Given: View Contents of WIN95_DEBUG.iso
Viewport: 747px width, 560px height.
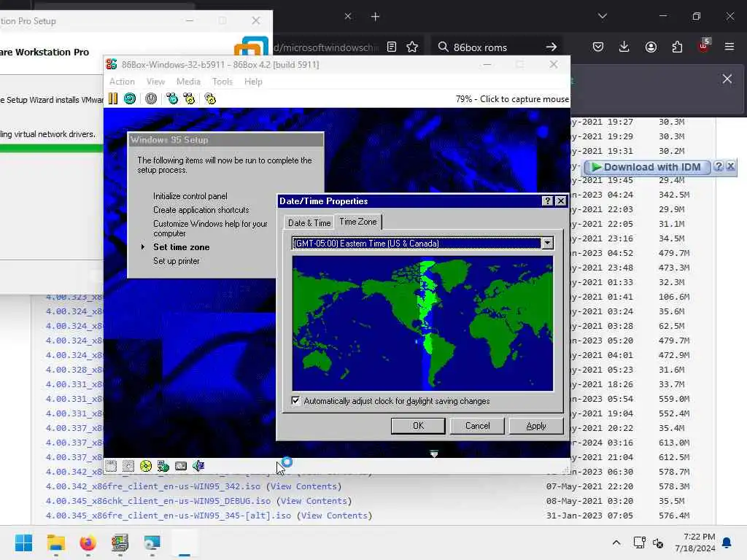Looking at the screenshot, I should [314, 501].
